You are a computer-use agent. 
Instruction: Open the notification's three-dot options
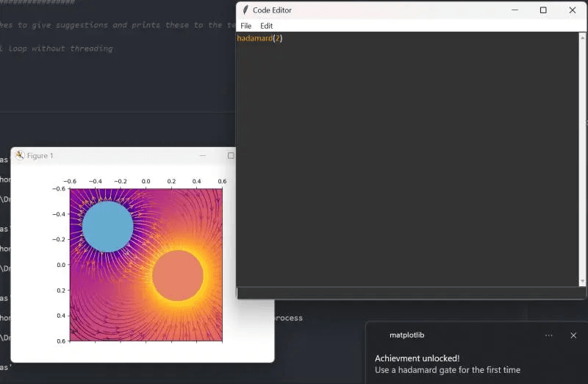548,335
